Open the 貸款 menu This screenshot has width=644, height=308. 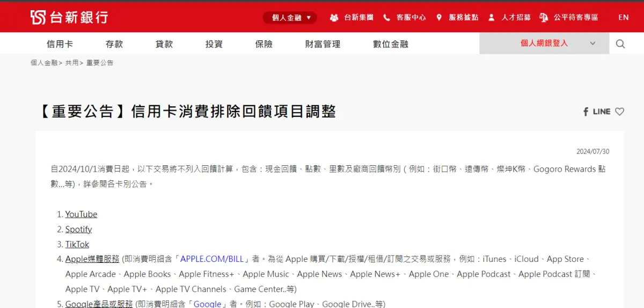(x=164, y=44)
